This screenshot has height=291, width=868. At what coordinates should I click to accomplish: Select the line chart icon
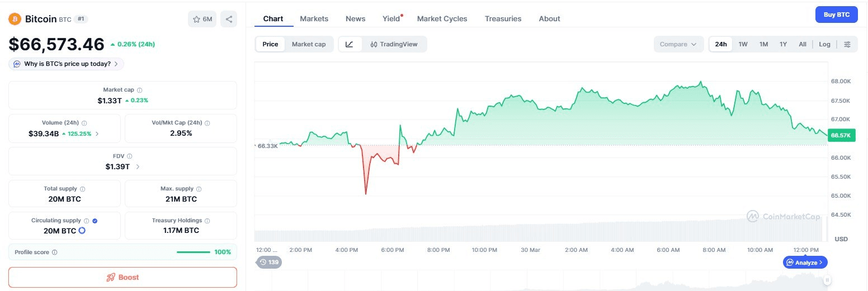pyautogui.click(x=350, y=44)
